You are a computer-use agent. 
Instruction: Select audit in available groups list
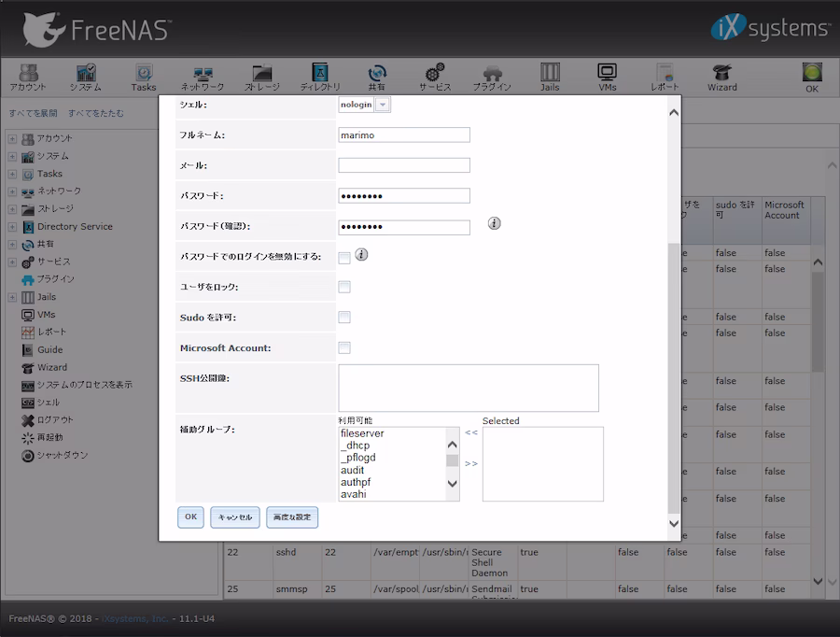[x=352, y=470]
